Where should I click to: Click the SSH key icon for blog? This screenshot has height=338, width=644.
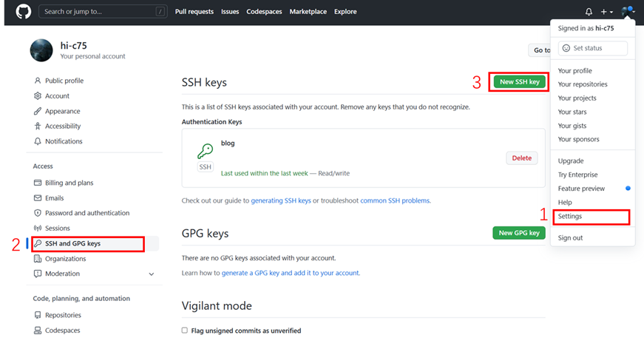tap(205, 152)
